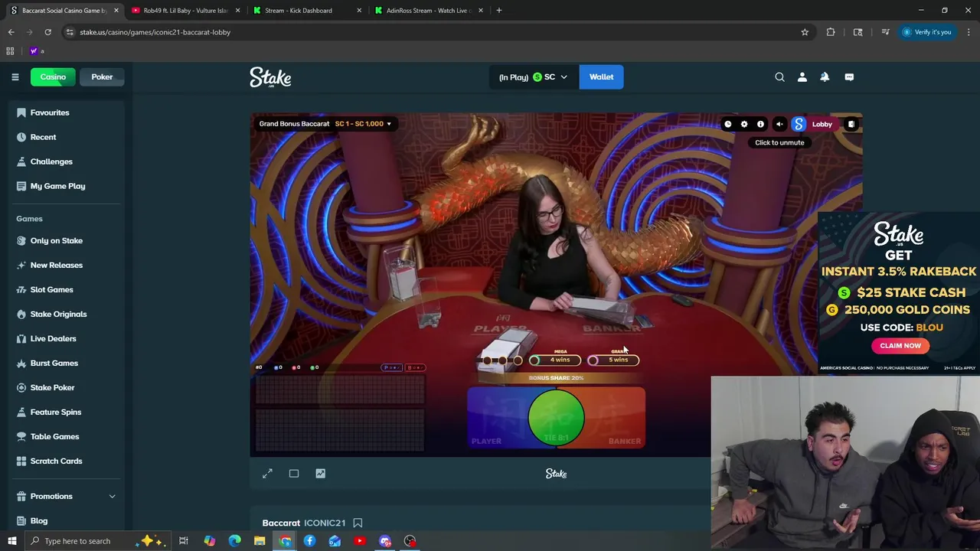Viewport: 980px width, 551px height.
Task: Open File Explorer from taskbar
Action: 260,541
